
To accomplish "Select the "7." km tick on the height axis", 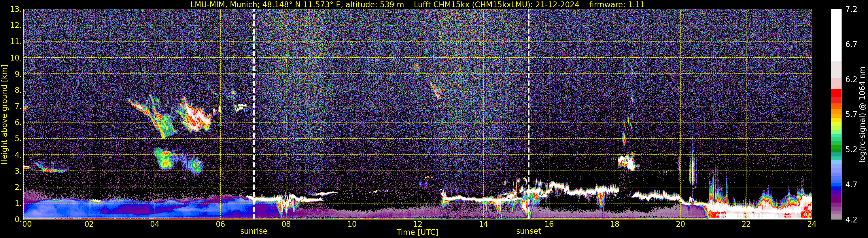I will pos(18,106).
